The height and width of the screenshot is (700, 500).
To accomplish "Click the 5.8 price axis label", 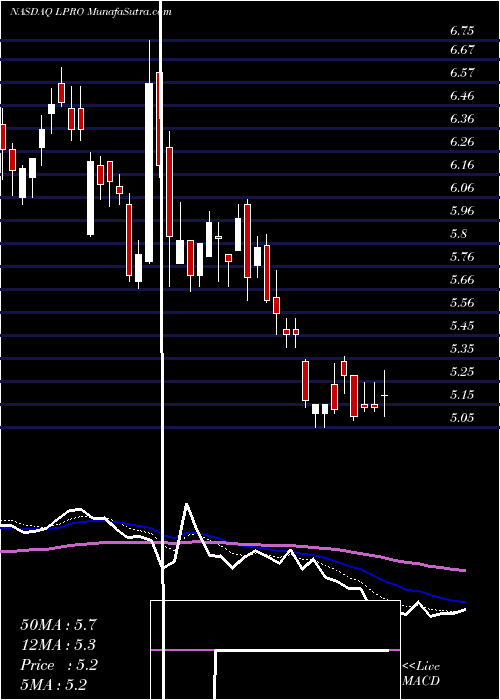I will pos(458,233).
